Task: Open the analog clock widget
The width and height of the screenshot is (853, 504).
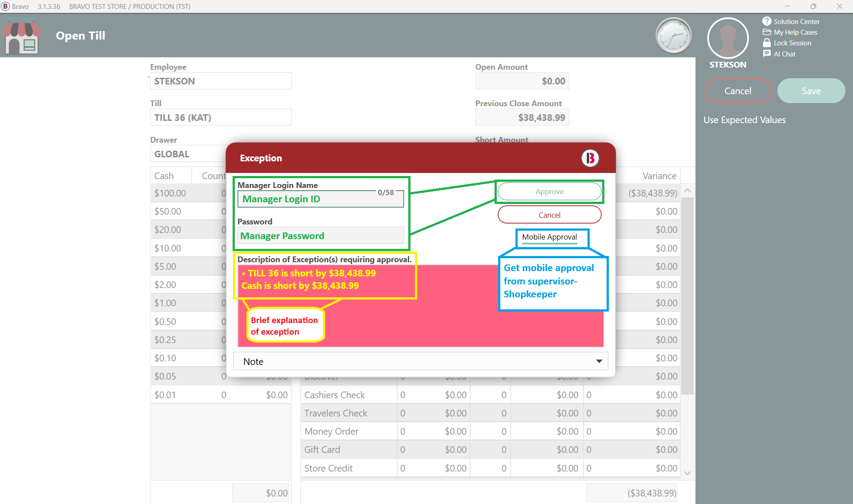Action: point(673,36)
